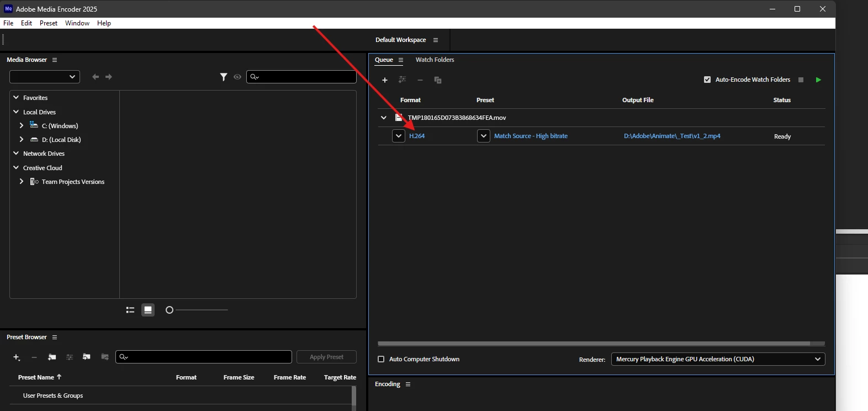Click the H.264 format link
Viewport: 868px width, 411px height.
pos(417,136)
